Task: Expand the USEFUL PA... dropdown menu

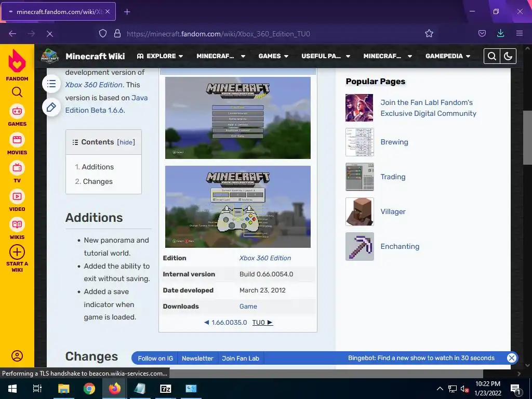Action: (x=326, y=56)
